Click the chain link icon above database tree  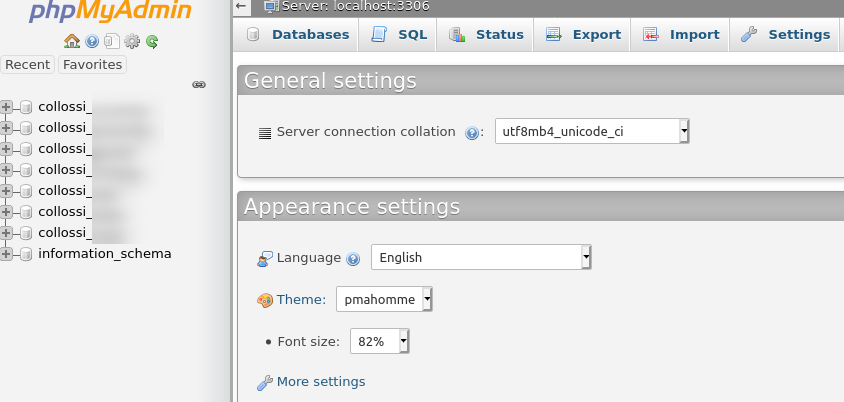(198, 85)
